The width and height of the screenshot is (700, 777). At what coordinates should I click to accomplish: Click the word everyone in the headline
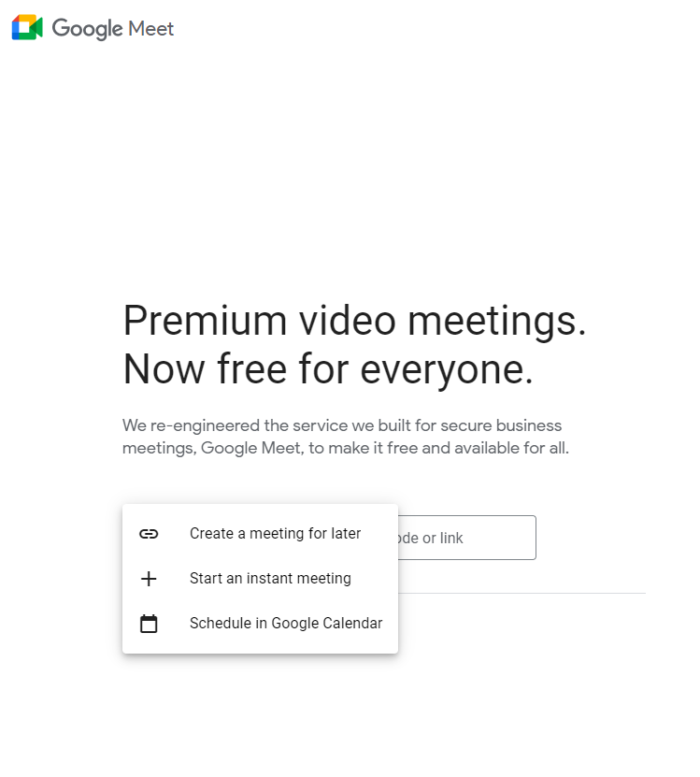pyautogui.click(x=447, y=370)
